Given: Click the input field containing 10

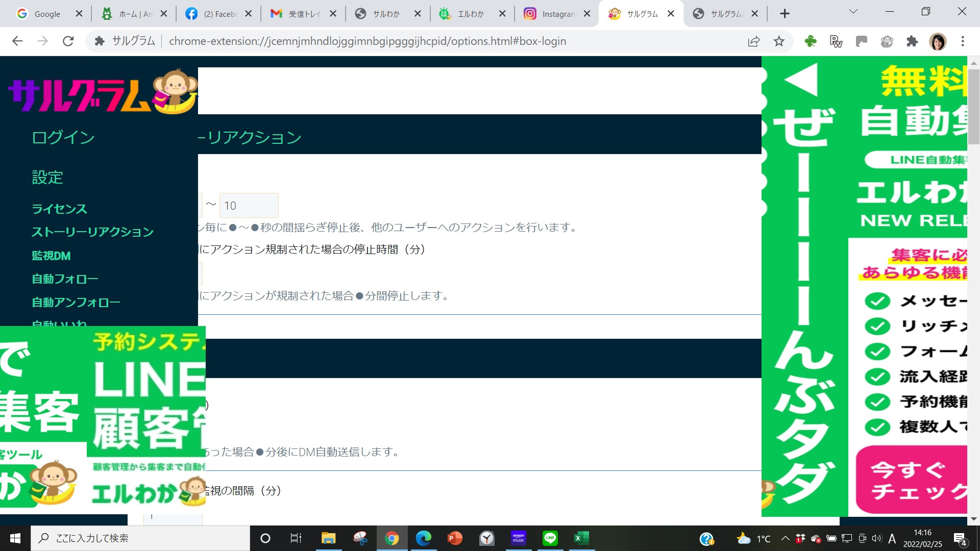Looking at the screenshot, I should click(249, 206).
